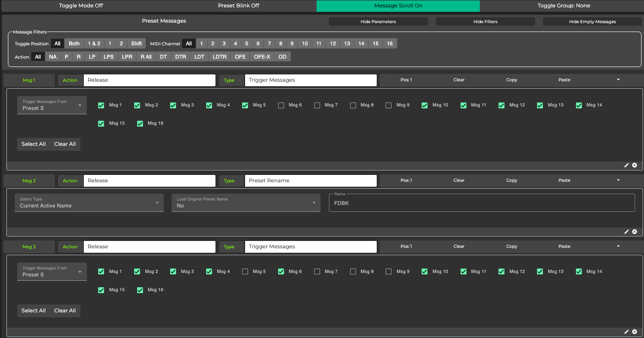Viewport: 644px width, 338px height.
Task: Open the Msg 1 row options arrow
Action: [618, 80]
